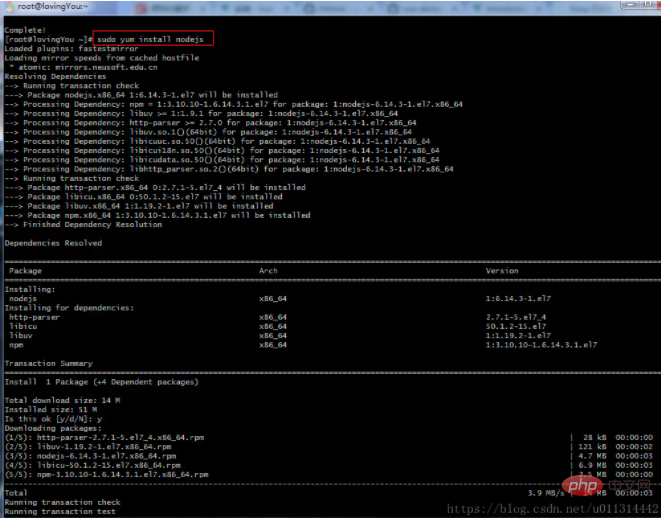Click the Transaction Summary heading
This screenshot has width=661, height=518.
48,363
